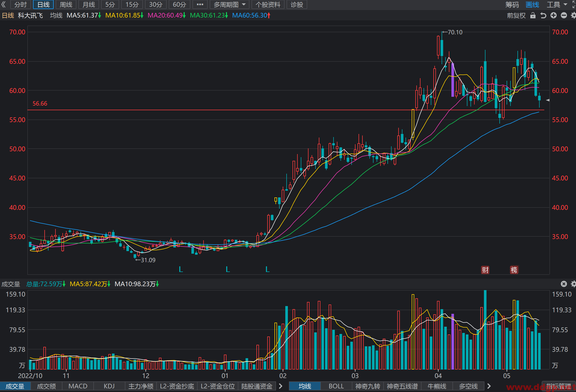Toggle the 筹码 chip distribution panel
This screenshot has width=576, height=392.
[512, 5]
